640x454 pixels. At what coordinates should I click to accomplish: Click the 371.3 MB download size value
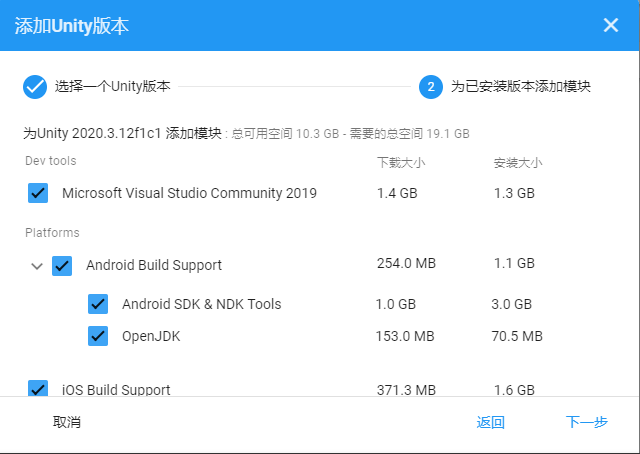tap(407, 389)
